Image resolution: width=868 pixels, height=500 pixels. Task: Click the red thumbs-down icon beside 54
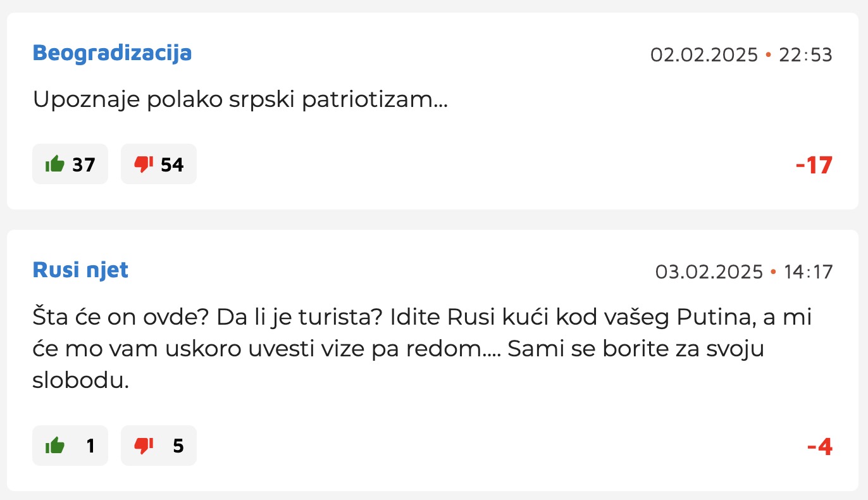(144, 165)
